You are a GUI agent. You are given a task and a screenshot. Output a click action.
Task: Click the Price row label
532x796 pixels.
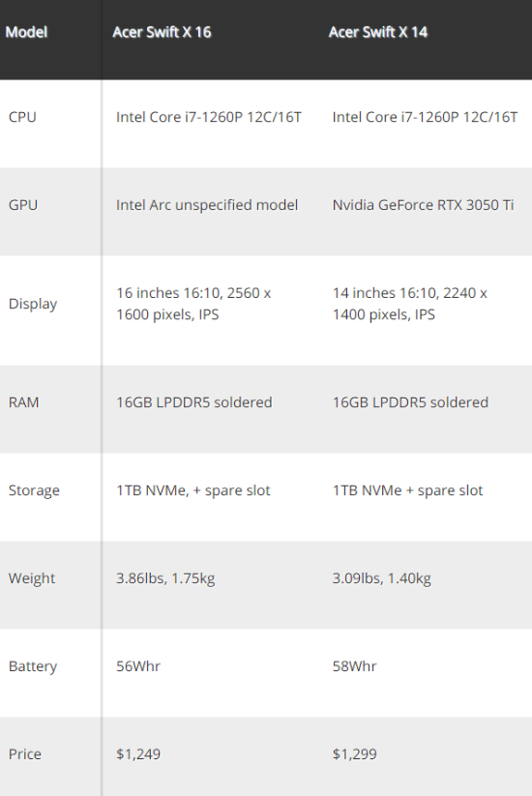[x=25, y=753]
